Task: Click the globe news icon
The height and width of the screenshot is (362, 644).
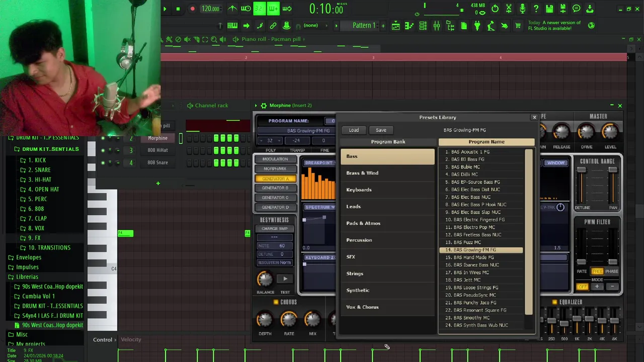Action: tap(592, 25)
